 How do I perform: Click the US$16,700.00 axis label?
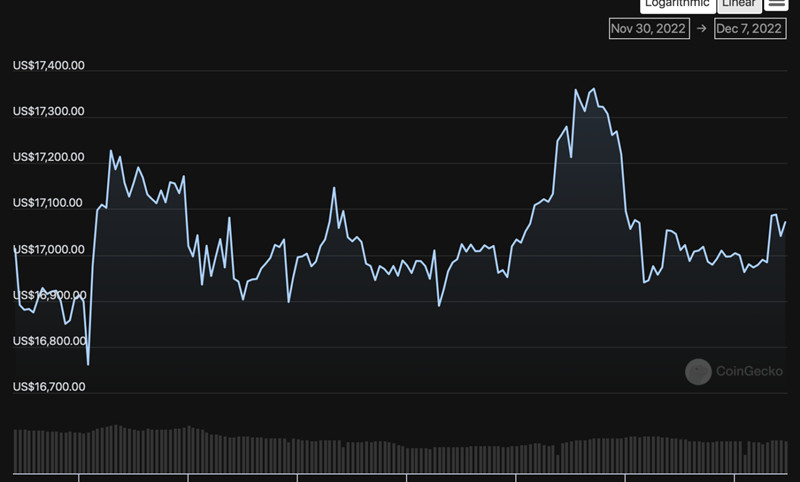coord(49,387)
